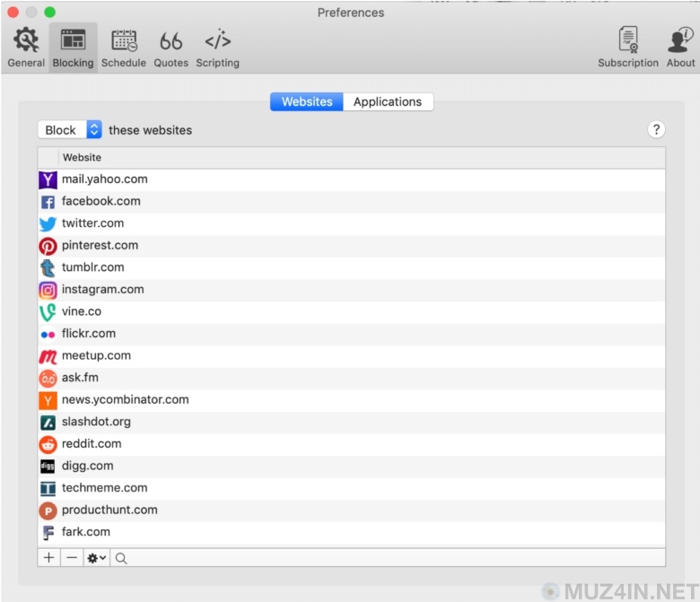
Task: Select the pinterest.com entry
Action: coord(351,246)
